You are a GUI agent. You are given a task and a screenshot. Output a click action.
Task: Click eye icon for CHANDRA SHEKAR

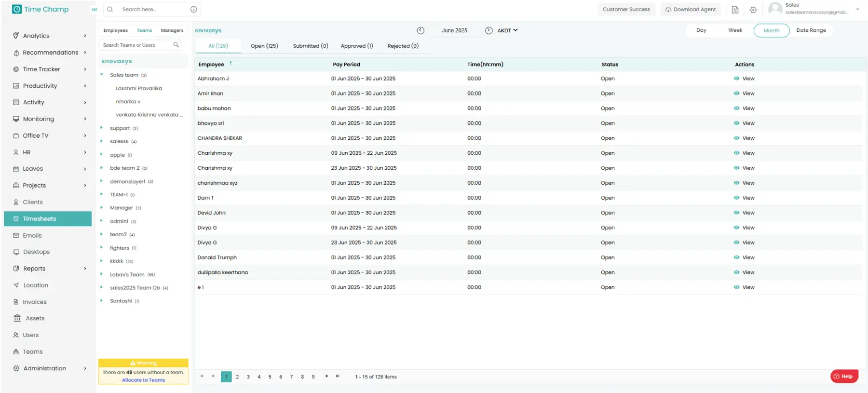(736, 138)
